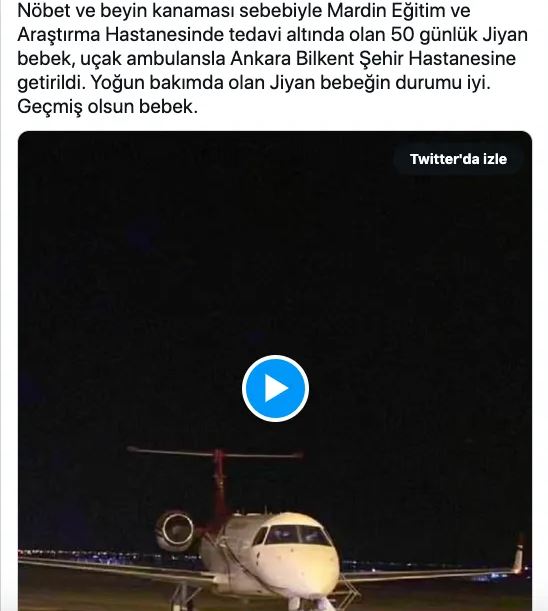The width and height of the screenshot is (548, 611).
Task: Click the plane's front landing gear
Action: tap(309, 603)
